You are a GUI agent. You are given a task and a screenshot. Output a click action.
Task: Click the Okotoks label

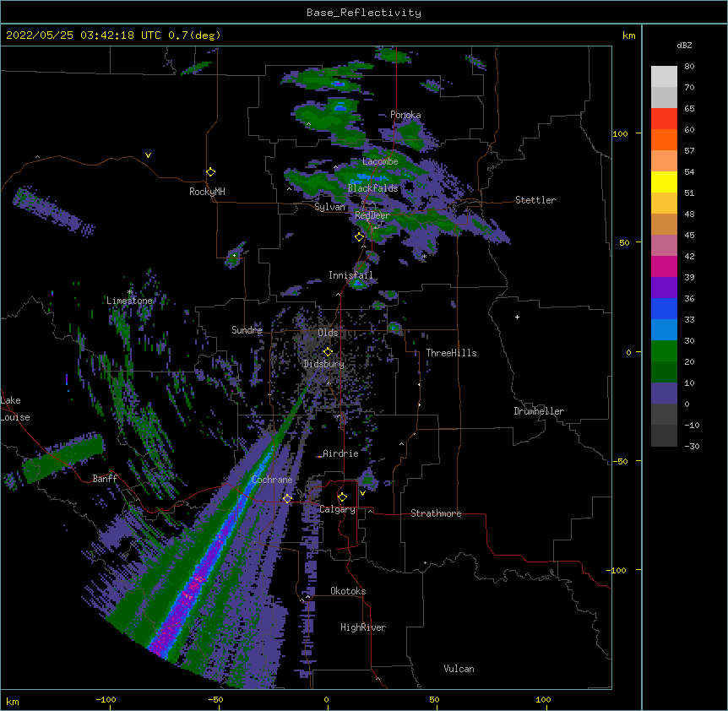click(x=348, y=591)
